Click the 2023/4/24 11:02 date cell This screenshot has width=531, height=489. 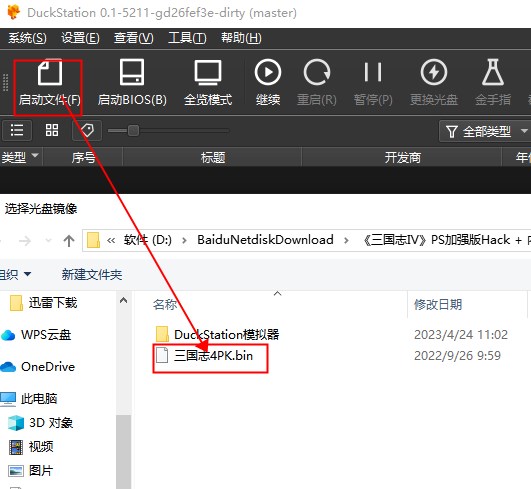click(461, 335)
